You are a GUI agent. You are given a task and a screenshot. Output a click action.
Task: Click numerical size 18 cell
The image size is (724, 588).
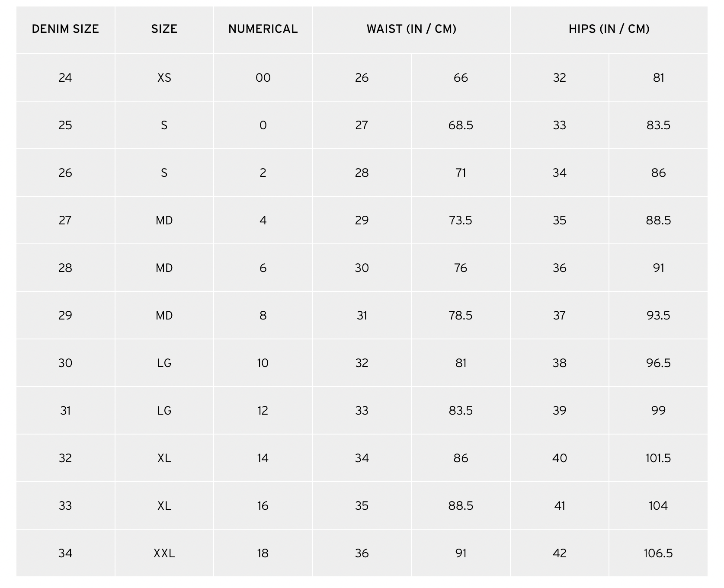pos(263,553)
